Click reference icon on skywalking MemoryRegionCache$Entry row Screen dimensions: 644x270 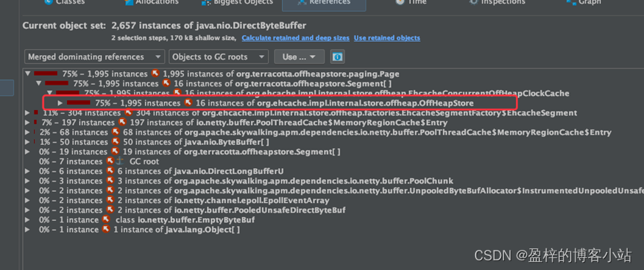(115, 132)
